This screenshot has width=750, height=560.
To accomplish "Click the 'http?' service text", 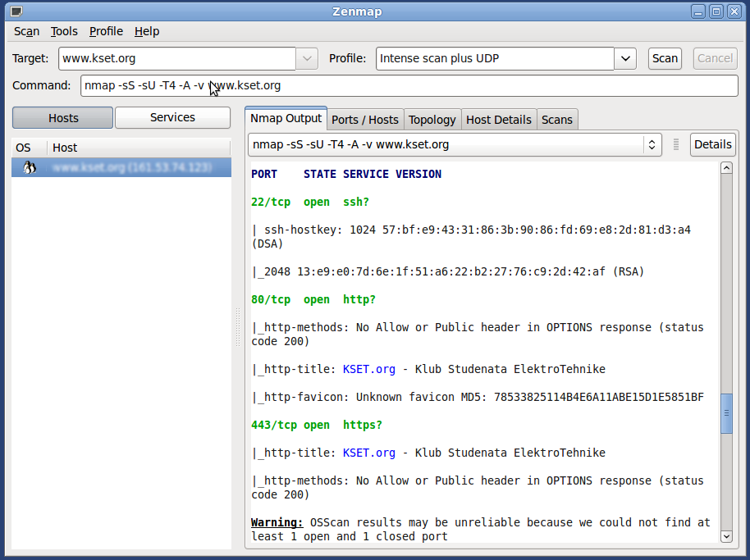I will coord(359,299).
